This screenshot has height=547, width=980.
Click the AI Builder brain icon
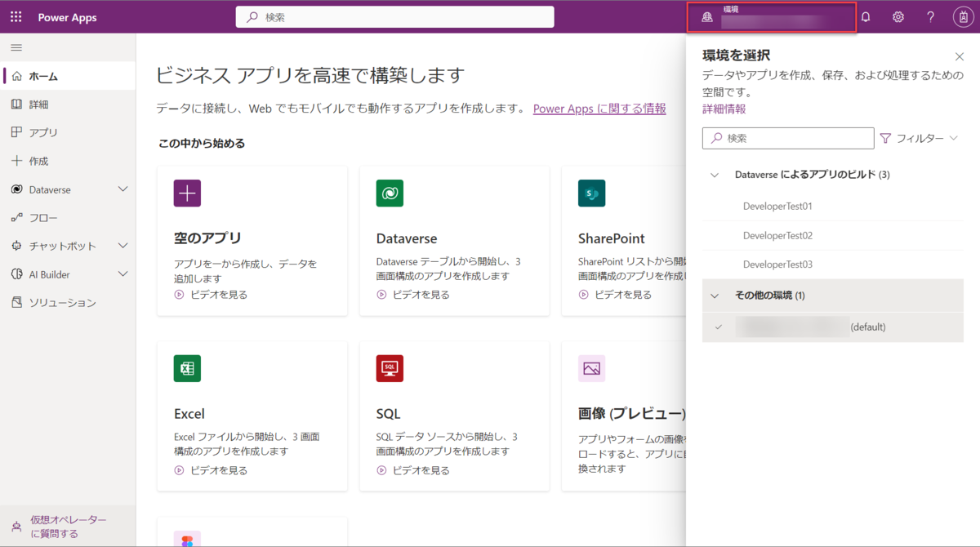click(16, 274)
